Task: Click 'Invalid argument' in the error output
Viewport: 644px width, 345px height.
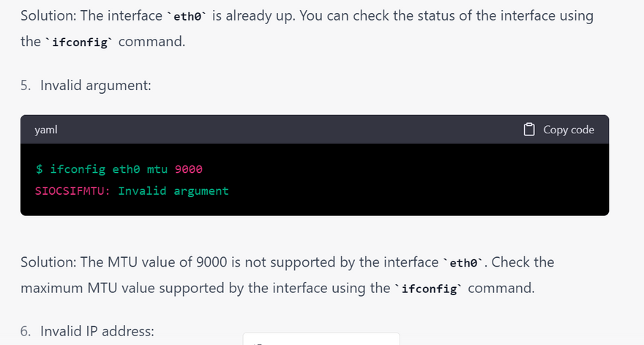Action: point(173,191)
